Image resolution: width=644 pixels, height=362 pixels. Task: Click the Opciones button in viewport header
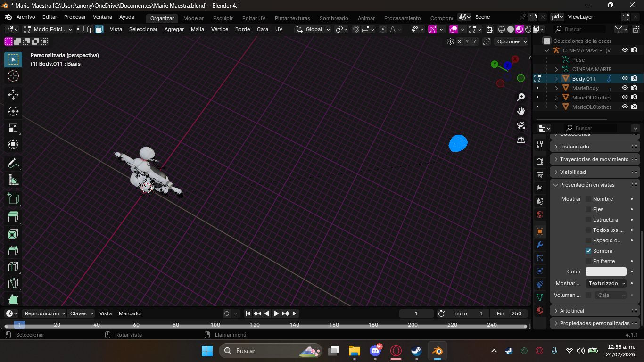(512, 41)
